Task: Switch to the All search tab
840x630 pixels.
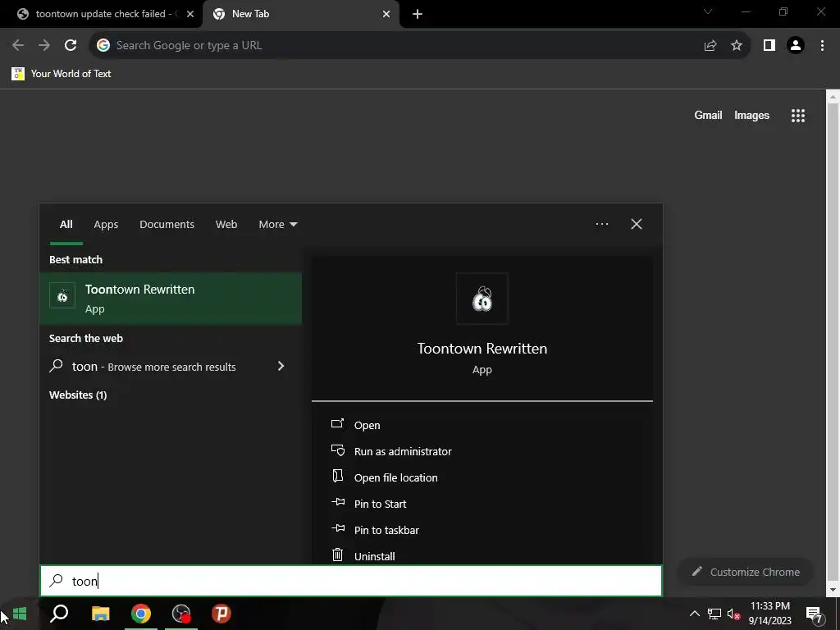Action: click(66, 225)
